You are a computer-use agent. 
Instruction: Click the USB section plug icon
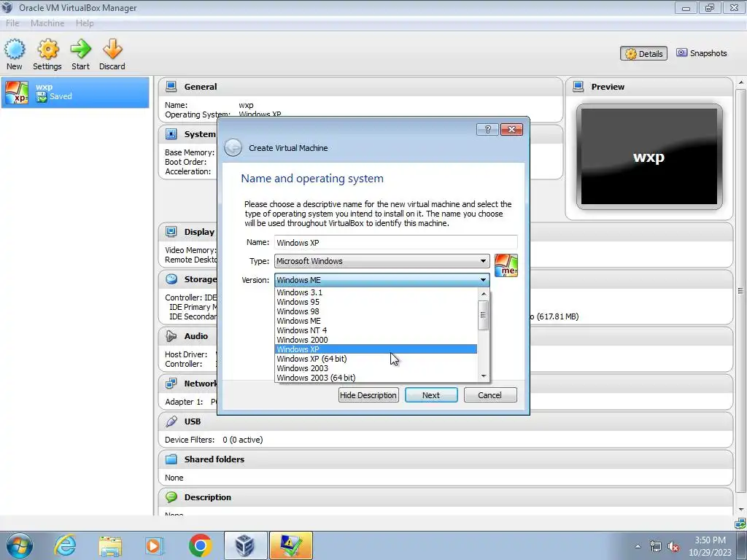(x=171, y=421)
